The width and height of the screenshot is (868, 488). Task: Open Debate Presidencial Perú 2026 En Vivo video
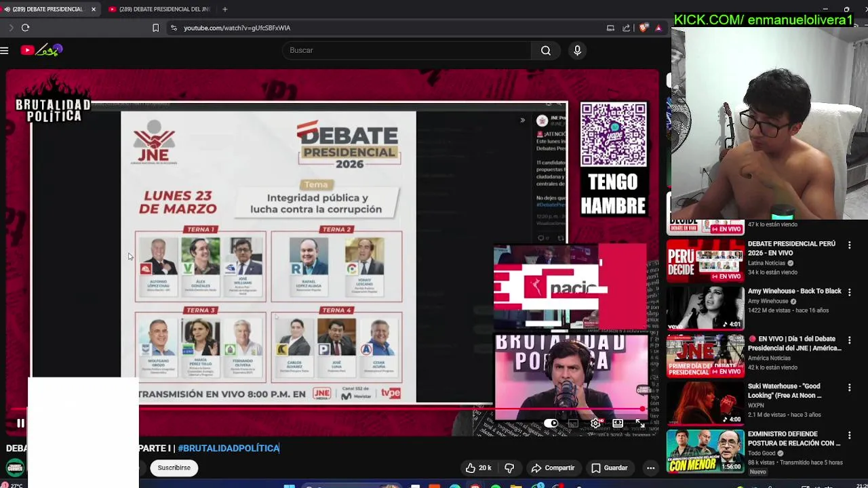tap(791, 248)
